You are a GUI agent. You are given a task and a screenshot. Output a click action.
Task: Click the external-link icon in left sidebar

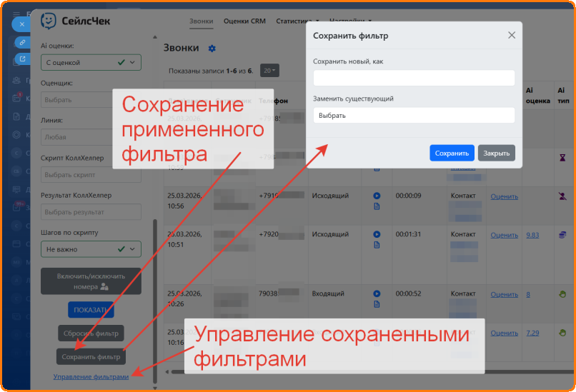tap(21, 59)
